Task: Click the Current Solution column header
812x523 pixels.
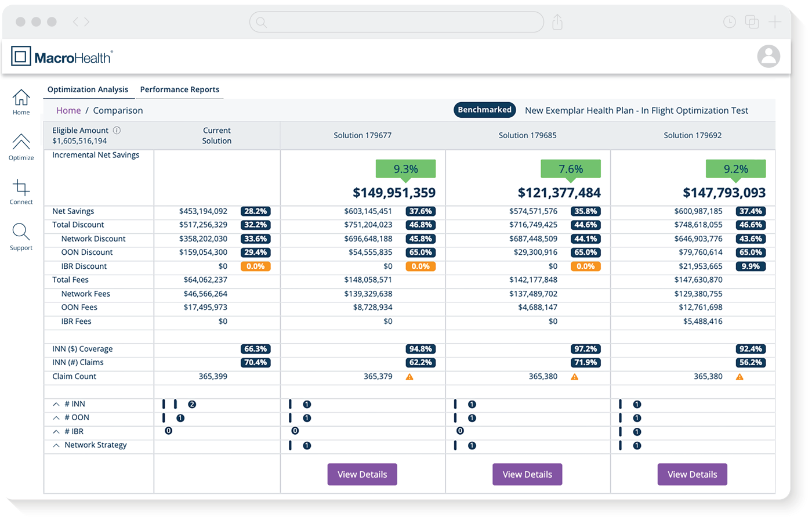Action: point(216,136)
